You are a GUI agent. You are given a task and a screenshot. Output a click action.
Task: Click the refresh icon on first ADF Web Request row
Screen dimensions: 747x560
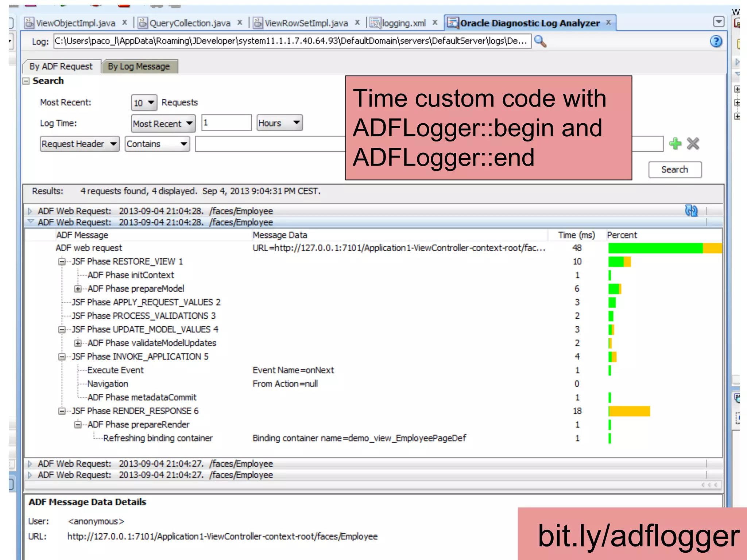(691, 211)
